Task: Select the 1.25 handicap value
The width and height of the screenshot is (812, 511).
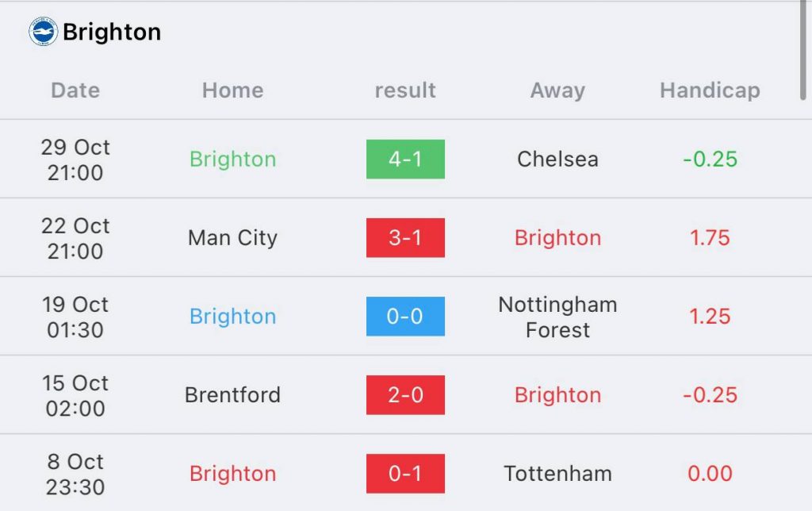Action: point(710,316)
